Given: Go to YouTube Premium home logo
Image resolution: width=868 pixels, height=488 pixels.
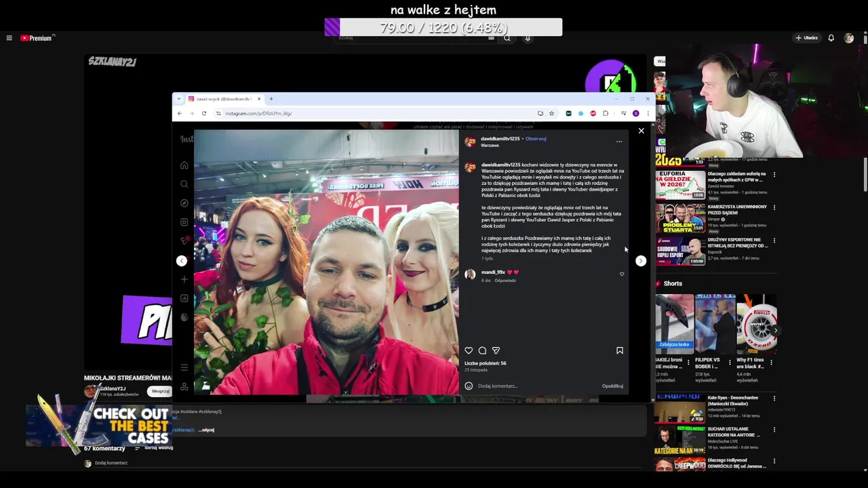Looking at the screenshot, I should click(37, 38).
